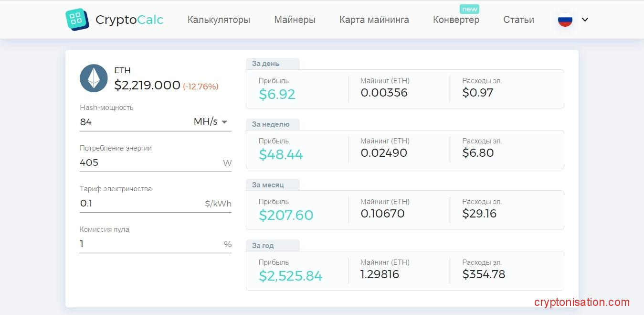The width and height of the screenshot is (644, 315).
Task: Click the Ethereum coin icon
Action: click(x=94, y=78)
